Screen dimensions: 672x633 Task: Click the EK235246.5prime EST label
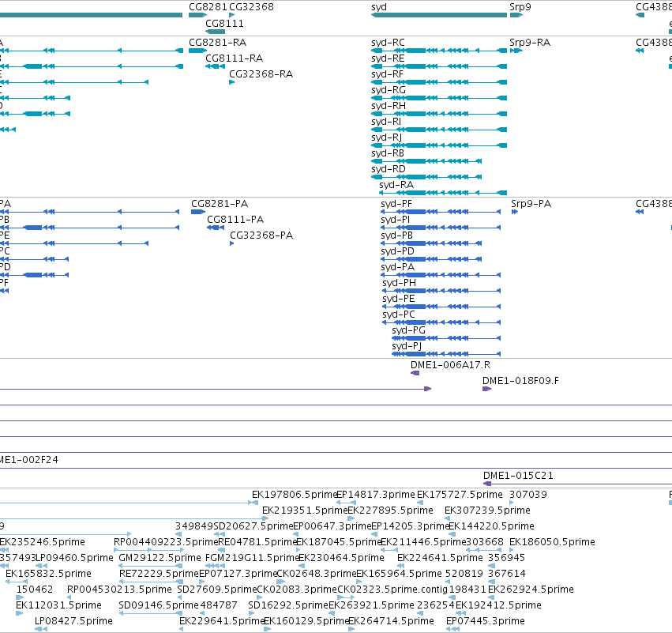(x=43, y=542)
